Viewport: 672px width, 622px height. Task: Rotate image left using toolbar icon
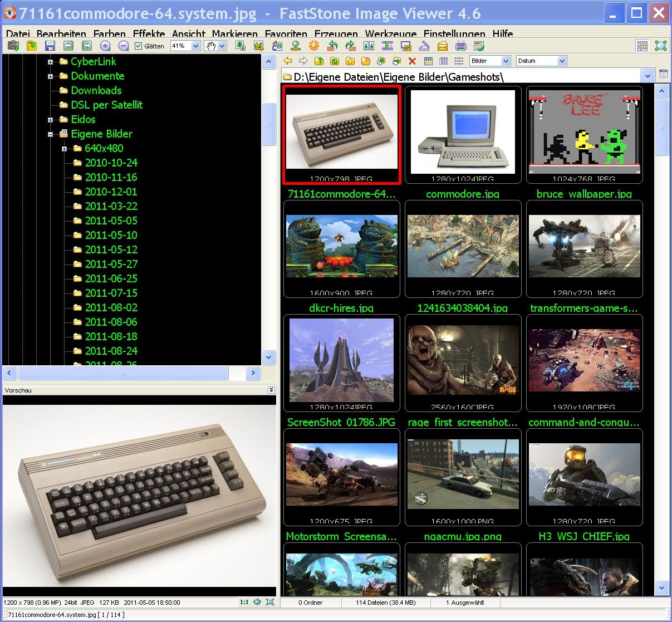(x=332, y=46)
